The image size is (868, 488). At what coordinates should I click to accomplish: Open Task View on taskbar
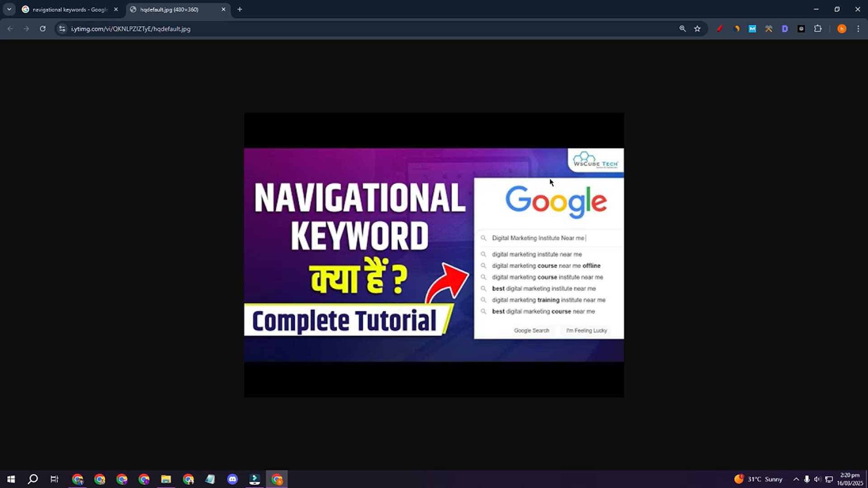point(54,479)
